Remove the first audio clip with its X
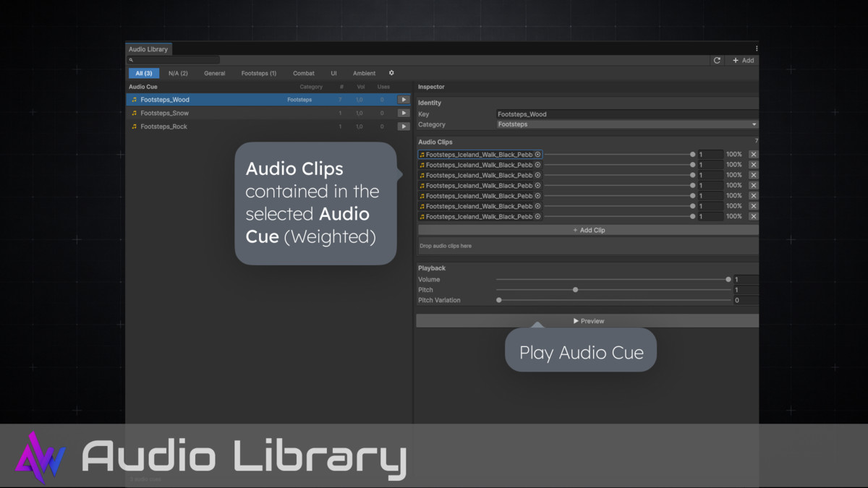This screenshot has width=868, height=488. point(753,155)
